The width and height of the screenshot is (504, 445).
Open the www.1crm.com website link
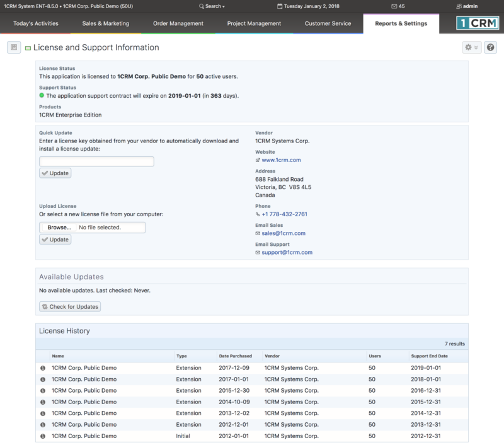tap(281, 160)
